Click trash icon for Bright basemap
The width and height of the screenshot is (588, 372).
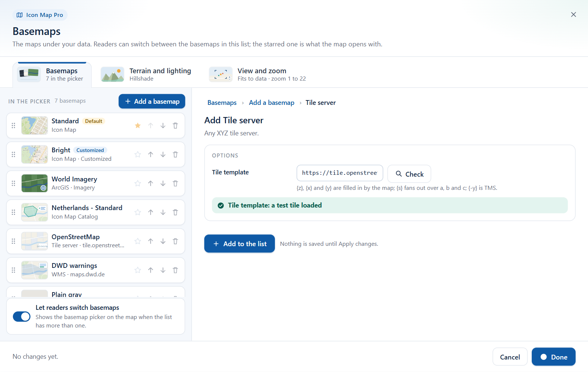click(x=175, y=155)
